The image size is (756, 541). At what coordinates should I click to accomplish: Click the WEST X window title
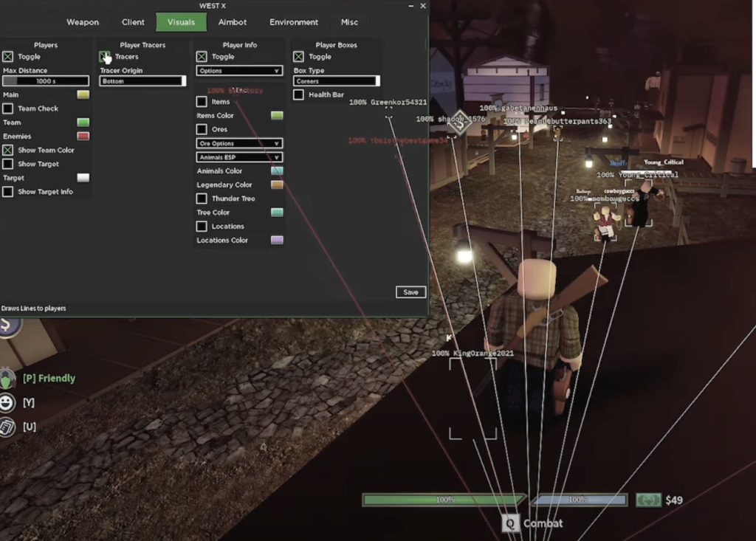[213, 6]
